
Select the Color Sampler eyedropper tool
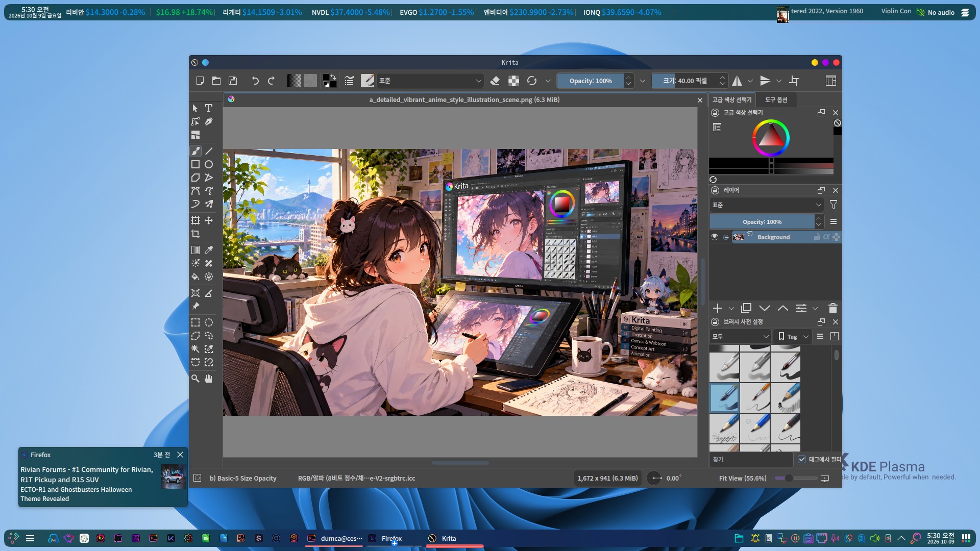pos(209,250)
